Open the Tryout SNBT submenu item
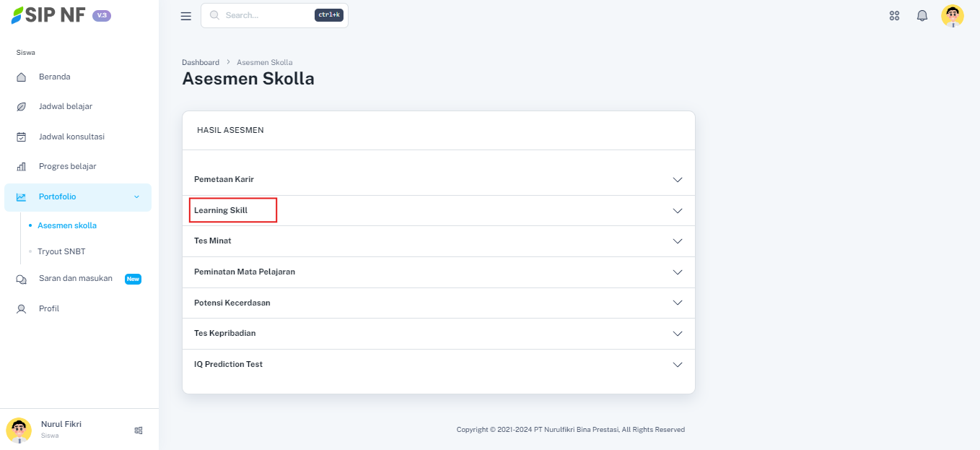Image resolution: width=980 pixels, height=450 pixels. tap(61, 252)
